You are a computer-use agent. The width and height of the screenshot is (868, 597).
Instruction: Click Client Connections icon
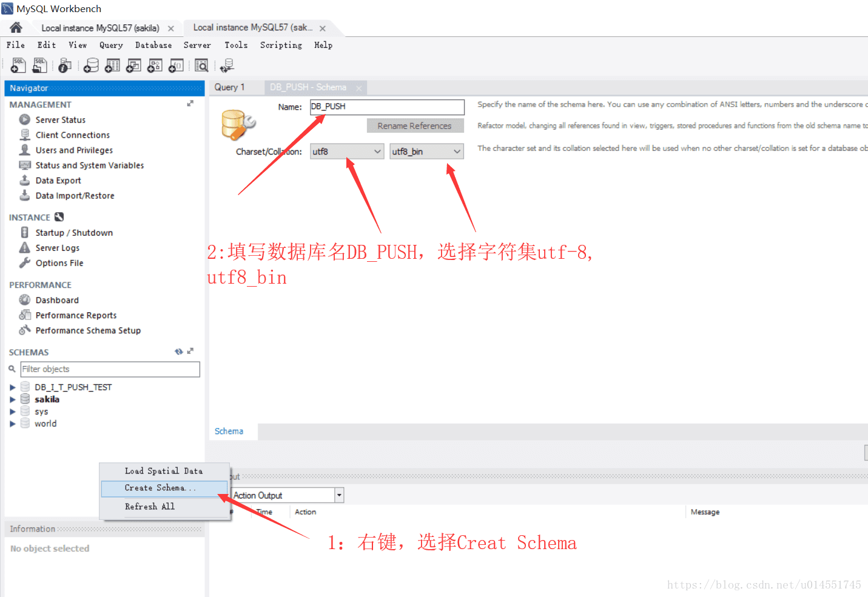click(x=25, y=135)
